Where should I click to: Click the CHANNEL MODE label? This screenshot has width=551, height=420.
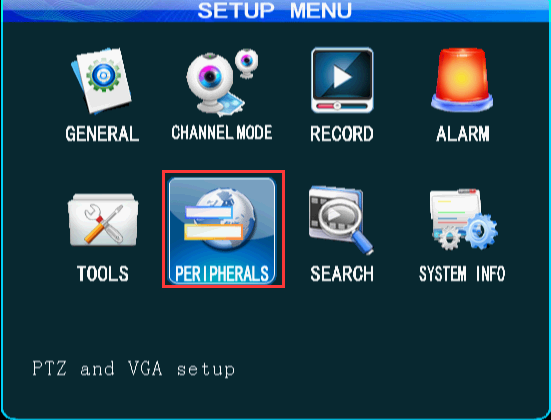tap(222, 133)
